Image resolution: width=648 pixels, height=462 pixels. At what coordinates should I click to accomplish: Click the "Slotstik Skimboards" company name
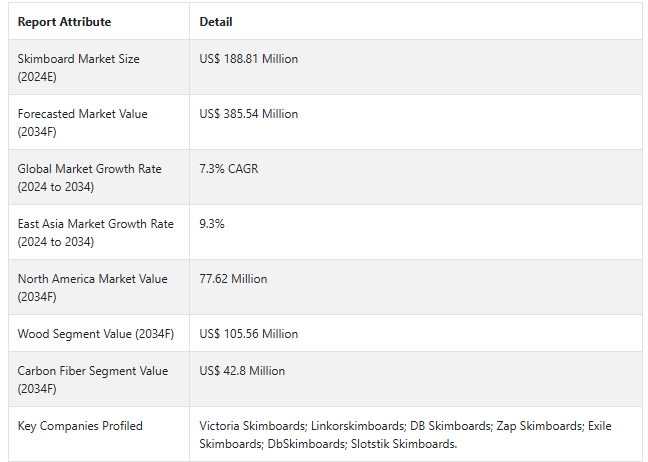[x=403, y=443]
